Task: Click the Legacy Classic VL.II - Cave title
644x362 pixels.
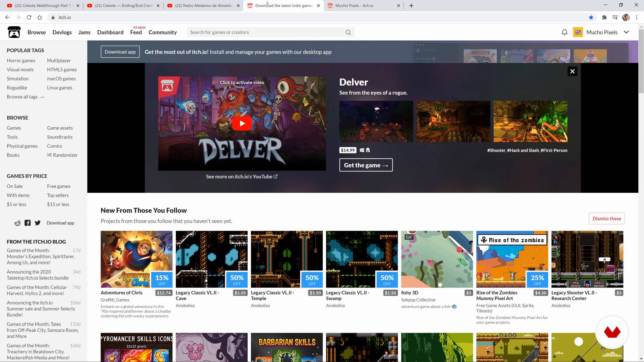Action: pos(197,295)
